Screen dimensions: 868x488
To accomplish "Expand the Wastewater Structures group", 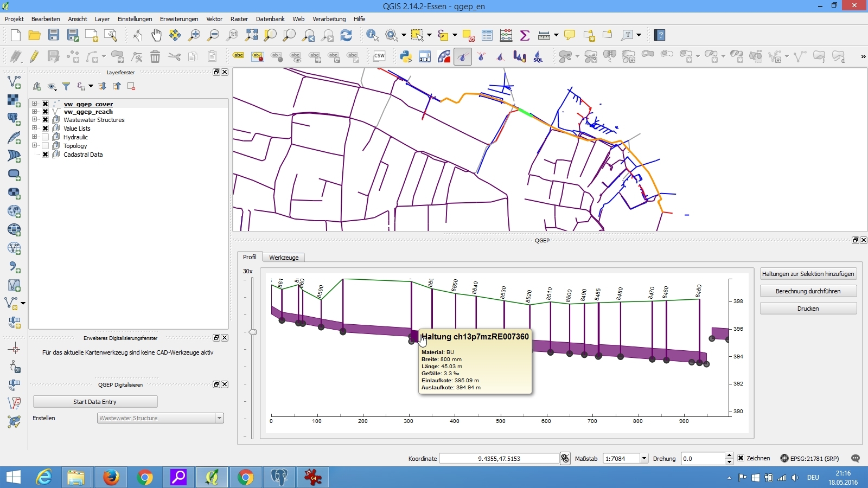I will (x=35, y=120).
